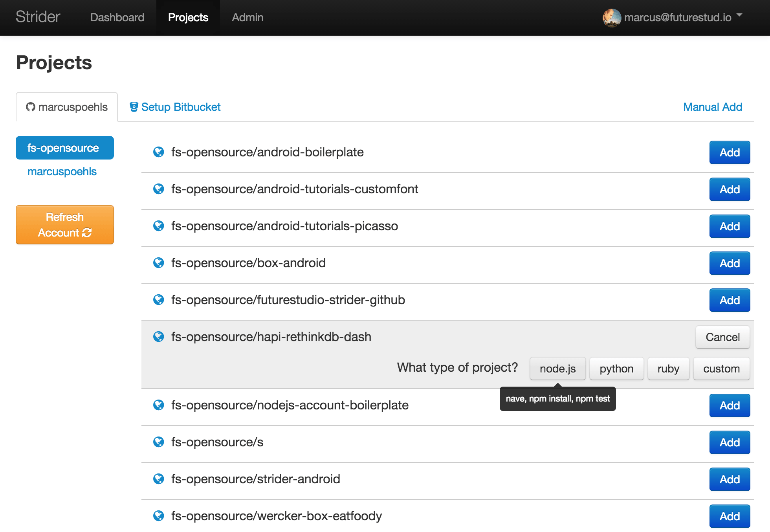This screenshot has width=770, height=532.
Task: Select the marcuspoehls account in sidebar
Action: point(62,171)
